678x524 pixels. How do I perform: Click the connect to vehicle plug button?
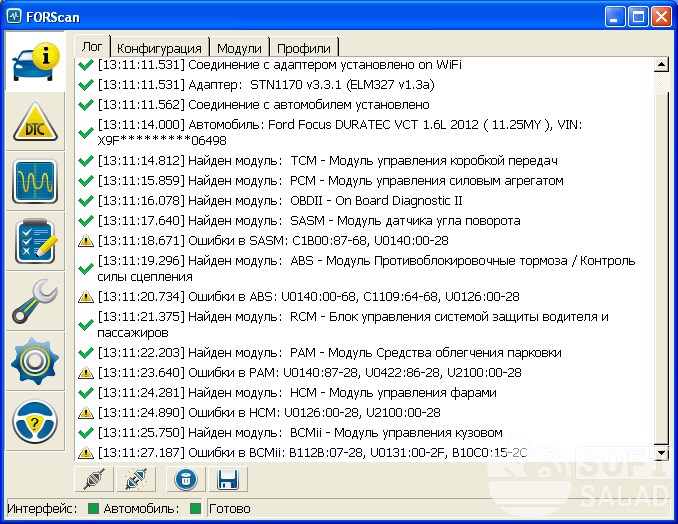93,480
